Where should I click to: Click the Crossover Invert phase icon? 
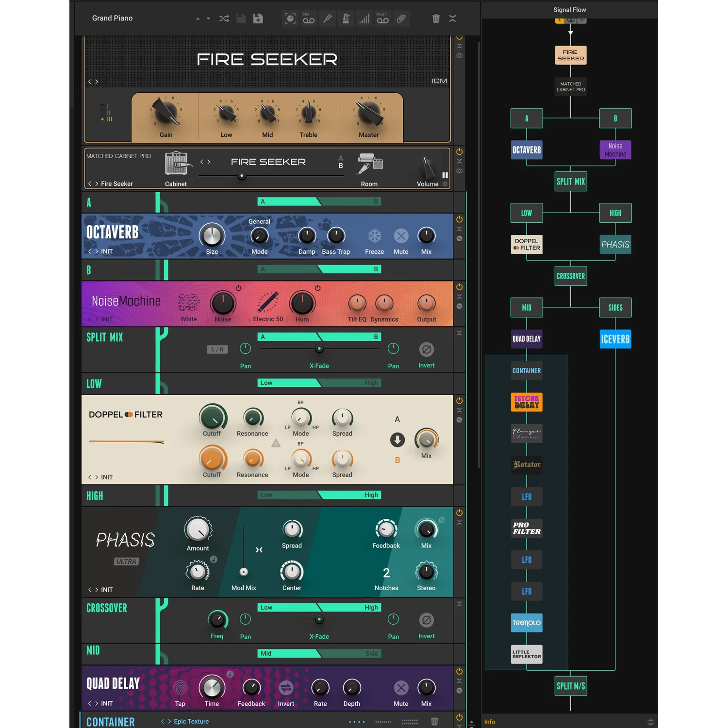pos(426,620)
